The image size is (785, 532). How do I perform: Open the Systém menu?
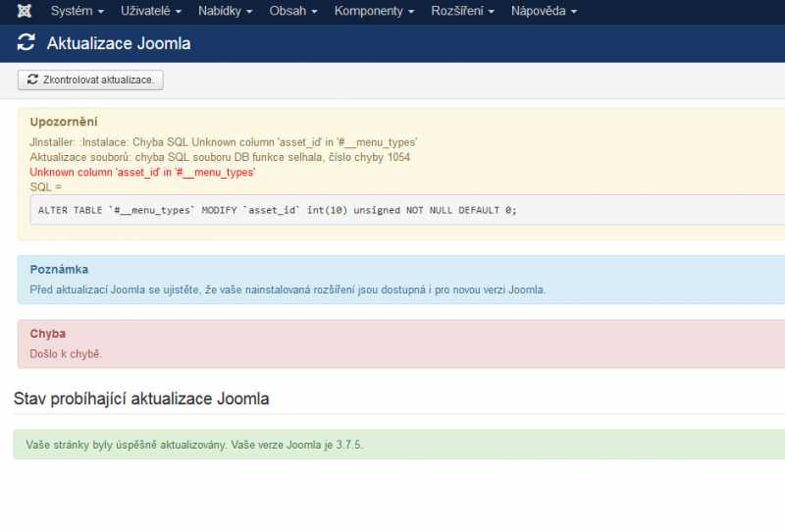pos(78,11)
